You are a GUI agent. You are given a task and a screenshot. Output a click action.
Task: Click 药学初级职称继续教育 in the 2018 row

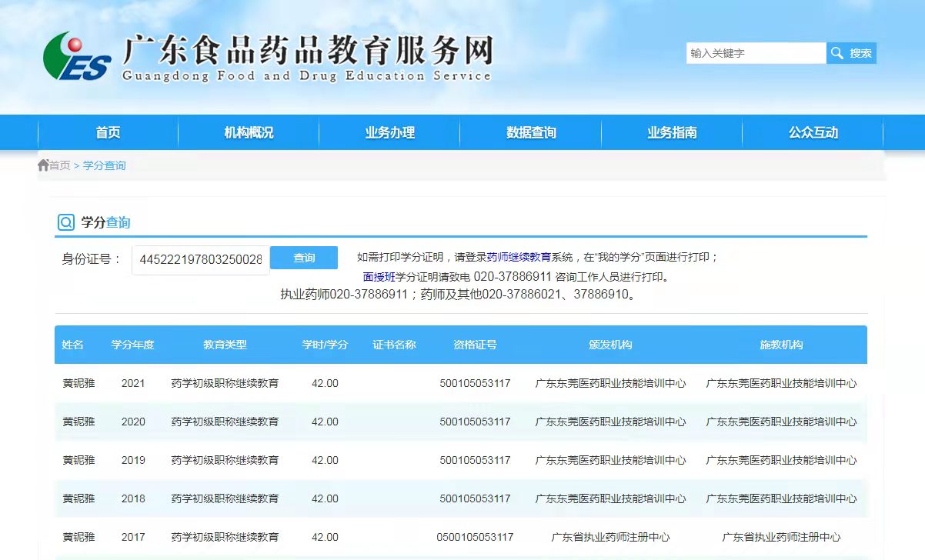pos(225,498)
